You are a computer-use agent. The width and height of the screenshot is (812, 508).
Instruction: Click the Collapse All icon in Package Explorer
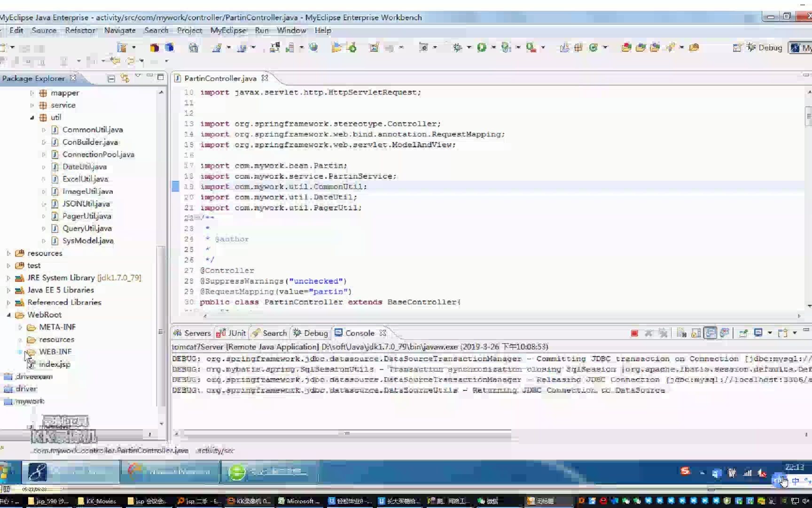click(111, 79)
